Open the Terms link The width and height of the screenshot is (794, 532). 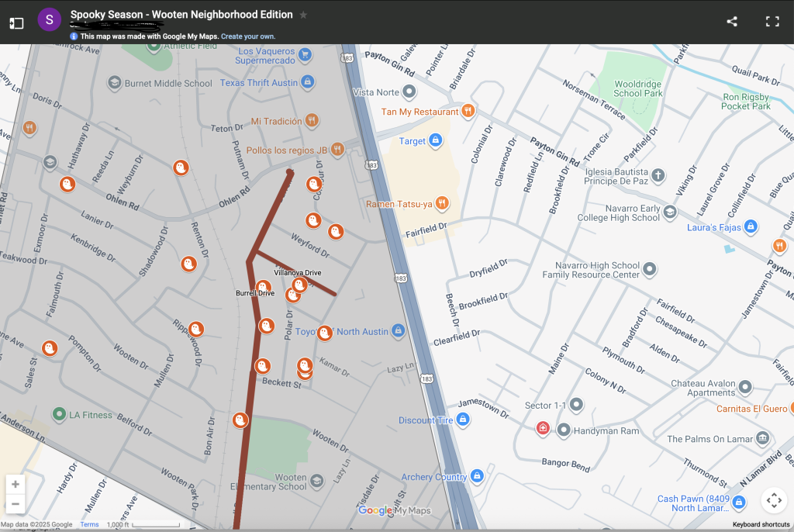(x=90, y=524)
